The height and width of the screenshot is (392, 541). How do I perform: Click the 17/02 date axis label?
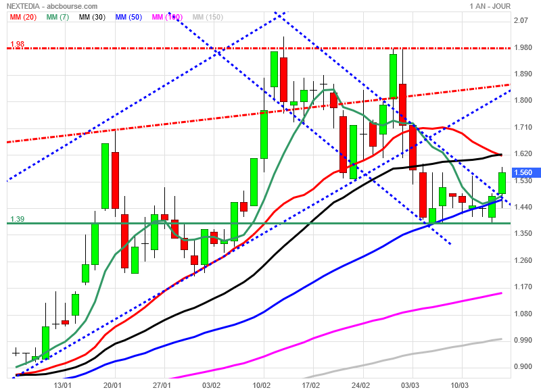[311, 385]
